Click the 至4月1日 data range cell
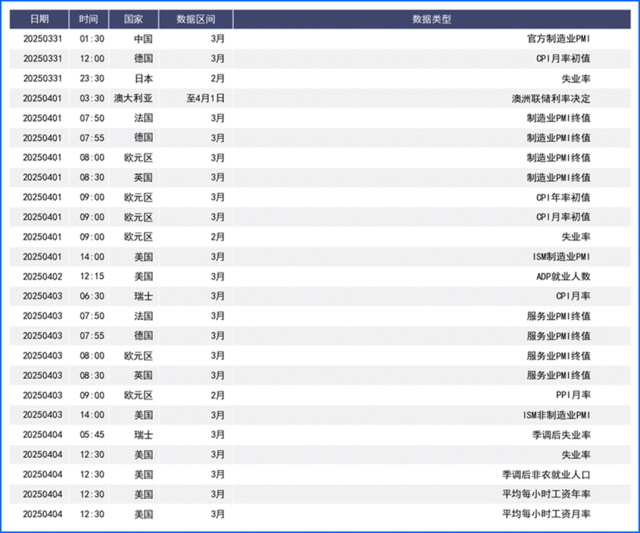 pos(206,98)
